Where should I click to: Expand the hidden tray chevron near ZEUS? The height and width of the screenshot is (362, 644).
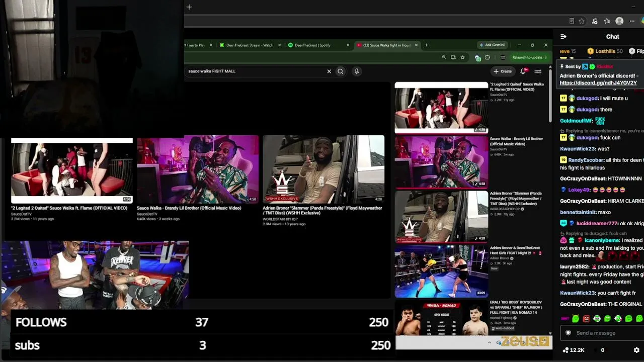[489, 343]
